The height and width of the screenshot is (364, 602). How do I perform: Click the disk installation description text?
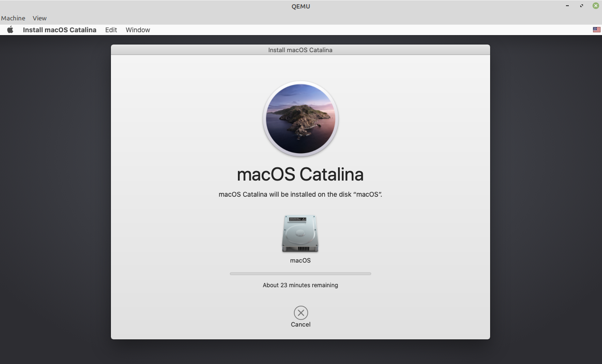pyautogui.click(x=300, y=194)
